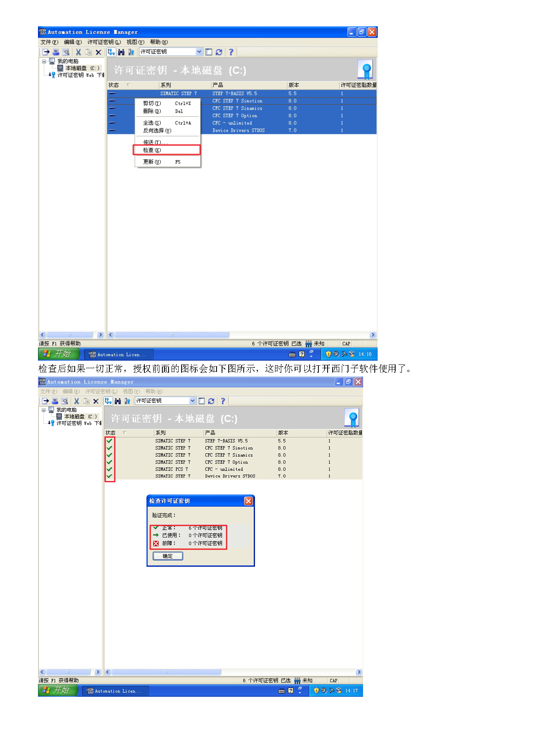Click the highlighted STEP 7-BASIS V5.5 row
The image size is (535, 756).
242,93
